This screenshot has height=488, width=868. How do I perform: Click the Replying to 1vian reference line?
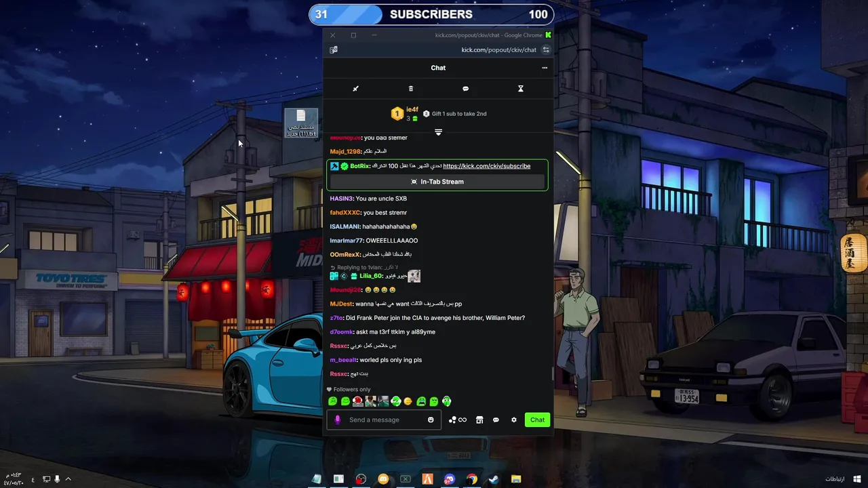click(363, 267)
